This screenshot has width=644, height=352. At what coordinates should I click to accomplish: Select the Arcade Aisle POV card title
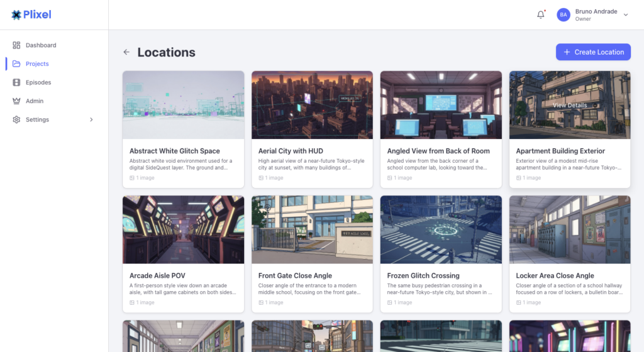pos(157,275)
